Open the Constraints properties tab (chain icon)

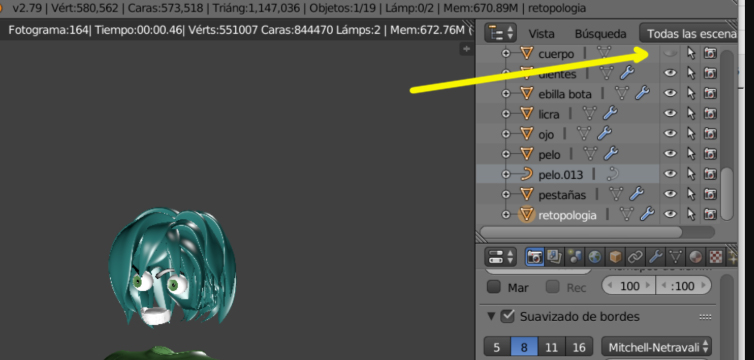coord(635,257)
